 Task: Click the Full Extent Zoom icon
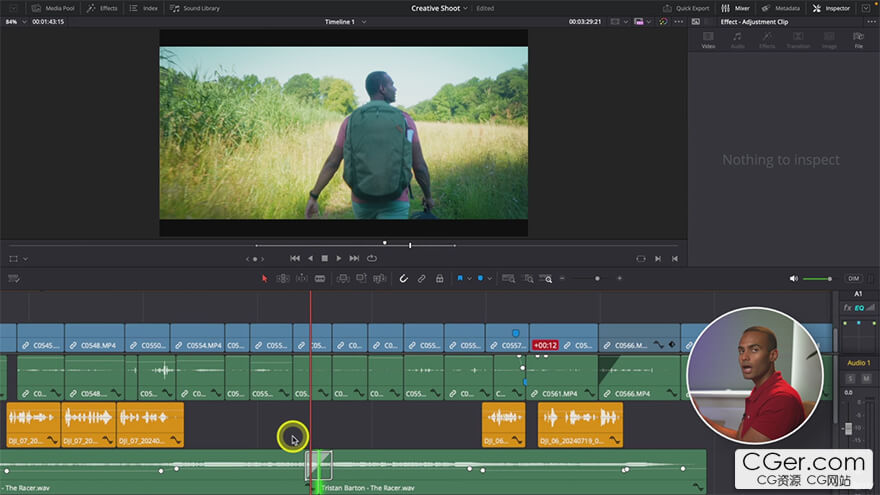508,278
